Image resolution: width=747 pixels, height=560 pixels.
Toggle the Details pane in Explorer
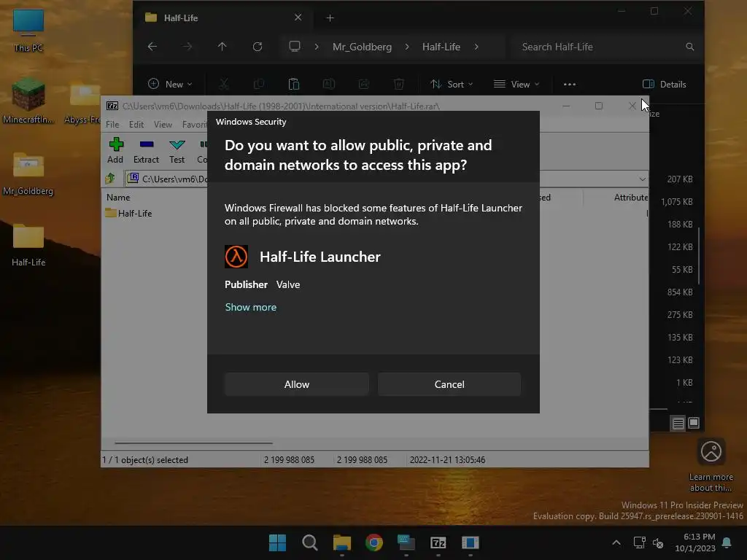[664, 85]
